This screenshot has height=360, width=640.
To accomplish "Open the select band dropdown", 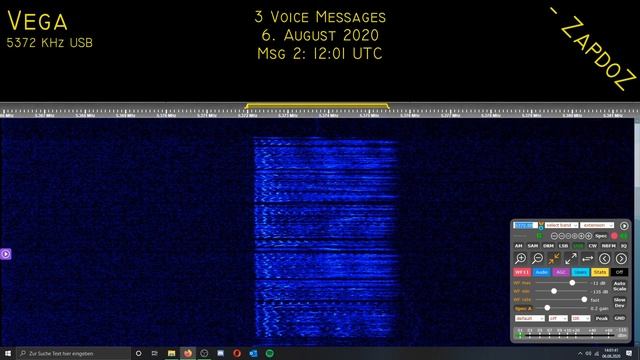I will click(x=561, y=225).
